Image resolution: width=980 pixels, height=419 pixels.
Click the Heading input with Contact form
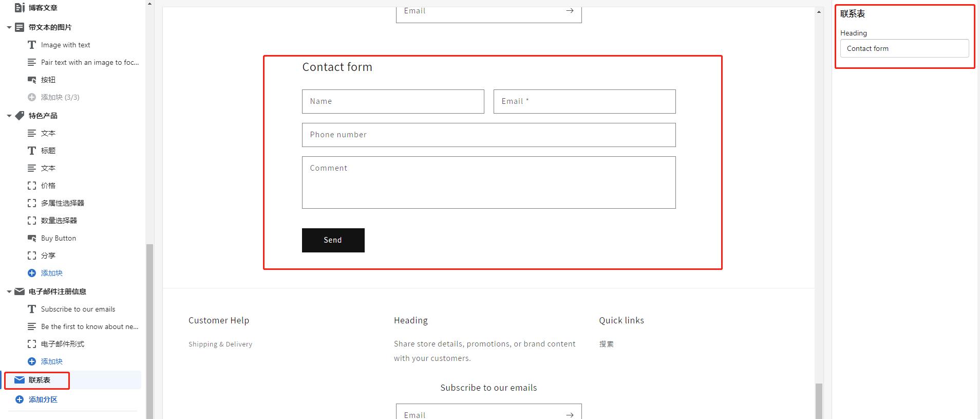click(x=904, y=48)
